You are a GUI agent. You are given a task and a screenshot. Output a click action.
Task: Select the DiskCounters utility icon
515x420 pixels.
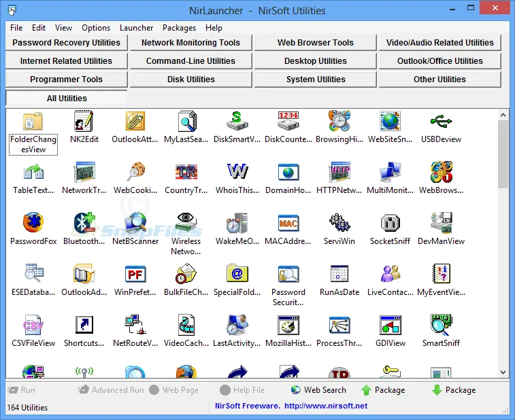click(288, 122)
